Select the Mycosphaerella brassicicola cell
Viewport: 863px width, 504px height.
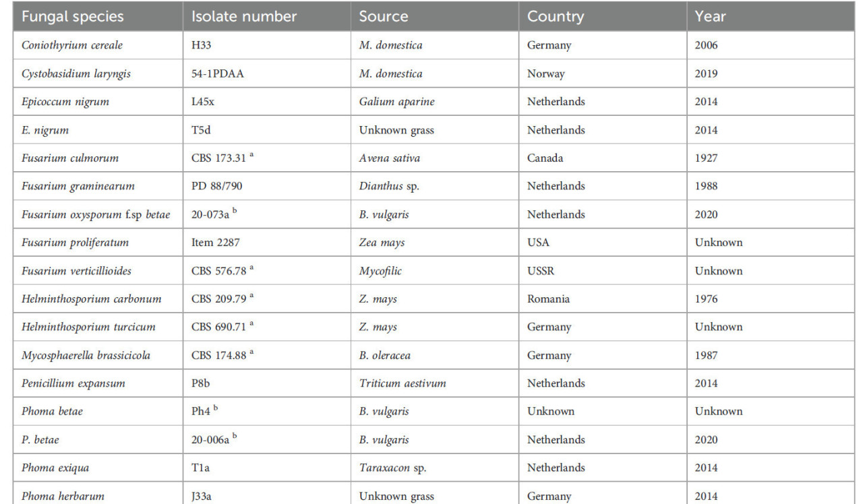coord(86,355)
